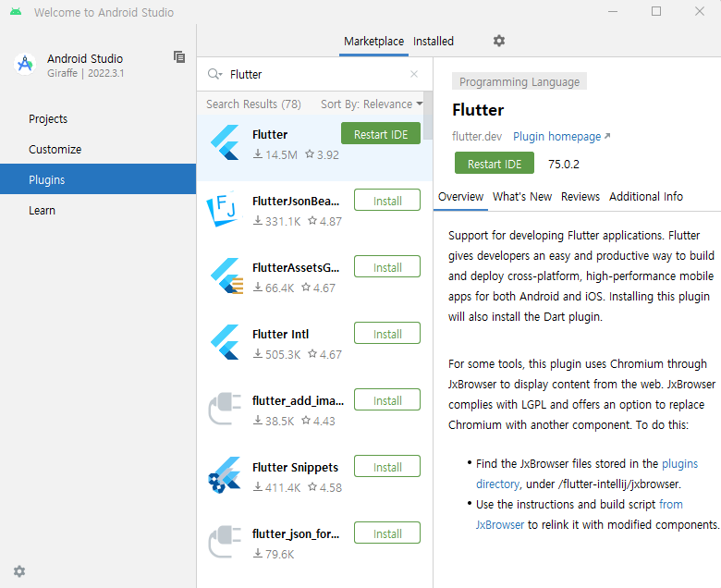The image size is (721, 588).
Task: Open the Reviews tab
Action: tap(580, 197)
